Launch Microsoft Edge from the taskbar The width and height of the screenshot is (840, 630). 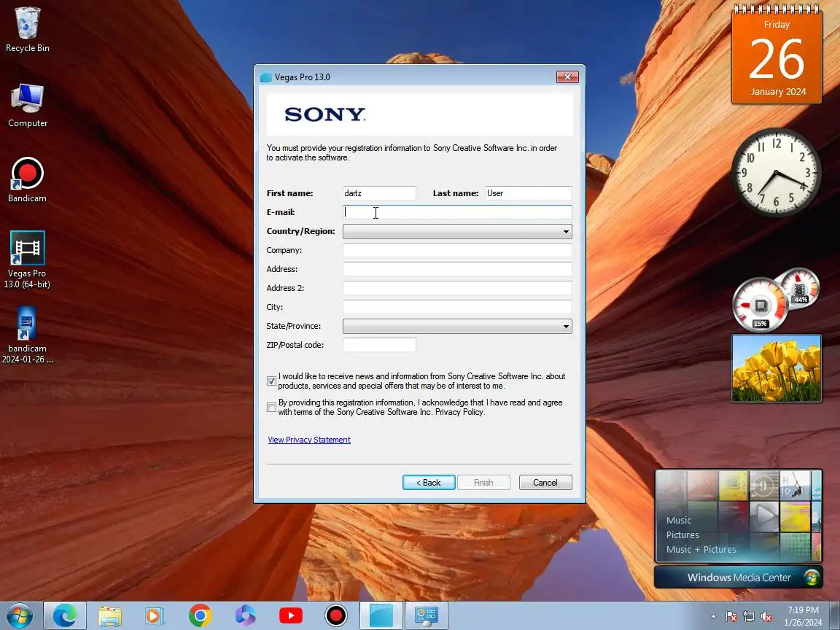65,615
